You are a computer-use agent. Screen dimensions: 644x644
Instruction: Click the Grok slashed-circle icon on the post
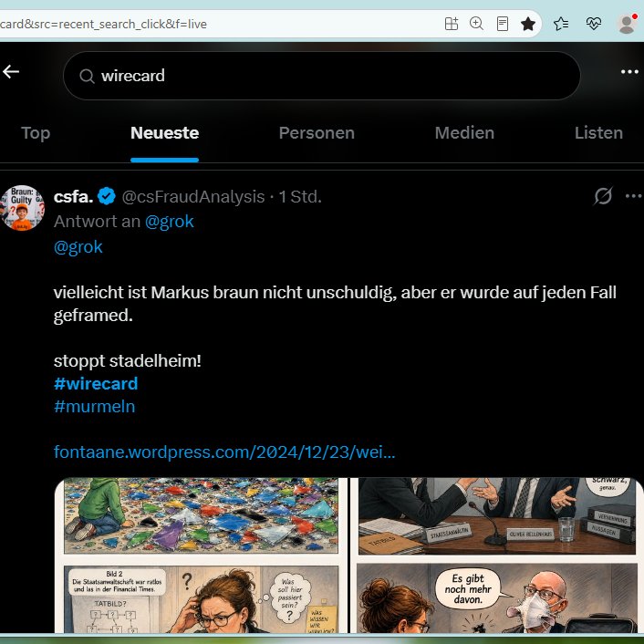pyautogui.click(x=603, y=196)
